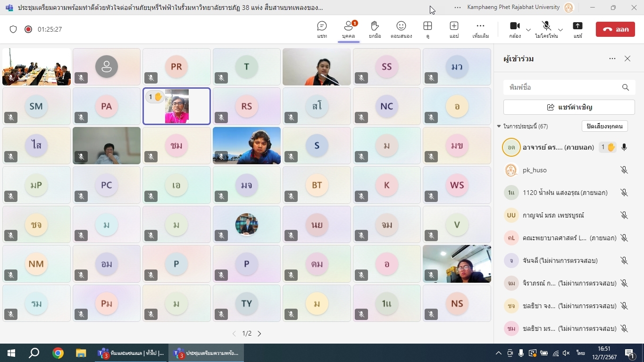
Task: Click the red recording indicator
Action: [x=28, y=29]
